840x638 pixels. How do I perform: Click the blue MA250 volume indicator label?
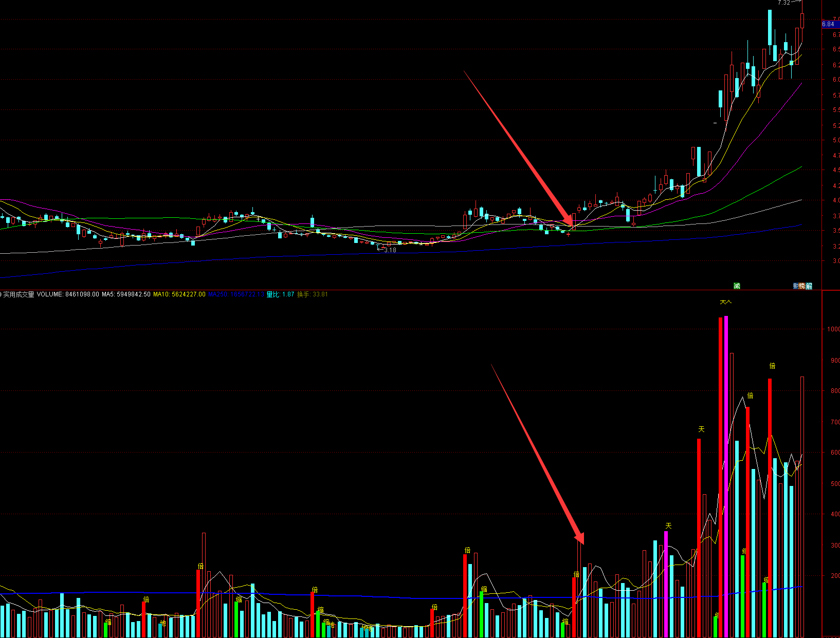tap(235, 294)
